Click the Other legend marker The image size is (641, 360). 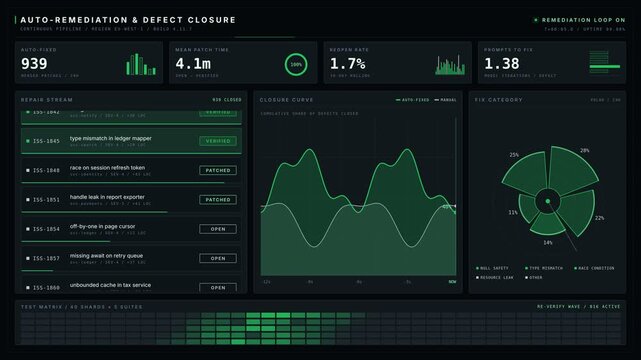527,277
